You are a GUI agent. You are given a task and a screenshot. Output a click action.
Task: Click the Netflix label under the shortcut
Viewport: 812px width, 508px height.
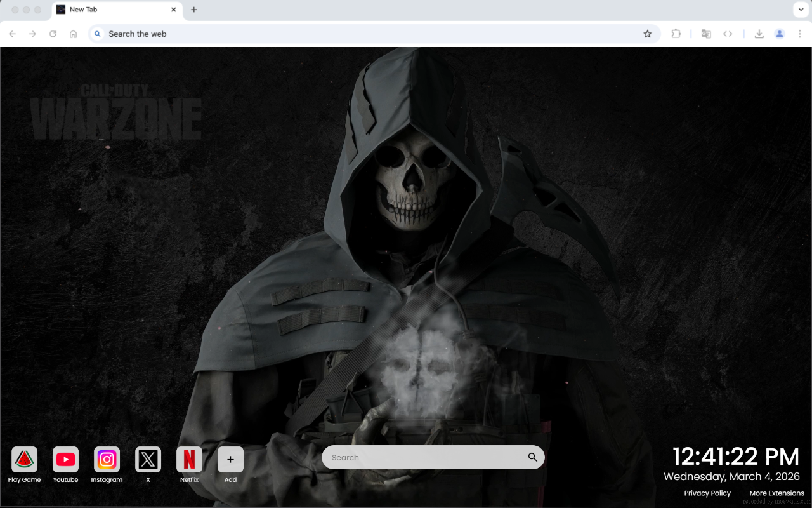pos(189,480)
